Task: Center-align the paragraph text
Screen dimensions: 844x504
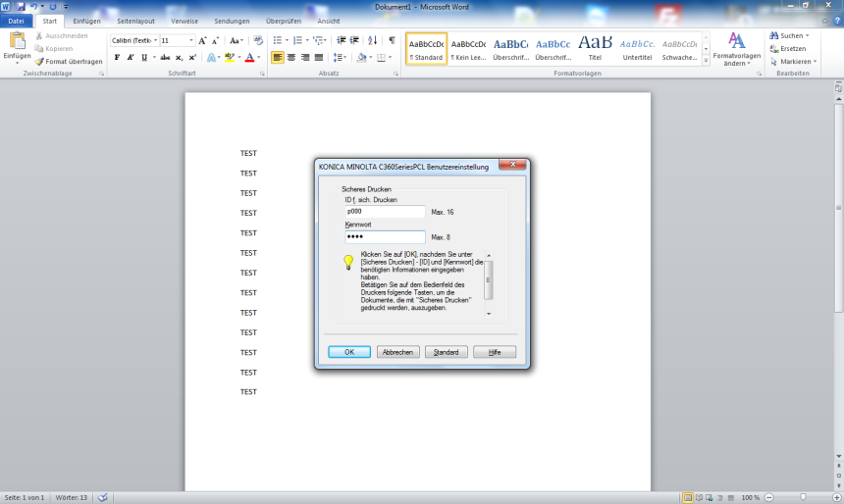Action: (291, 58)
